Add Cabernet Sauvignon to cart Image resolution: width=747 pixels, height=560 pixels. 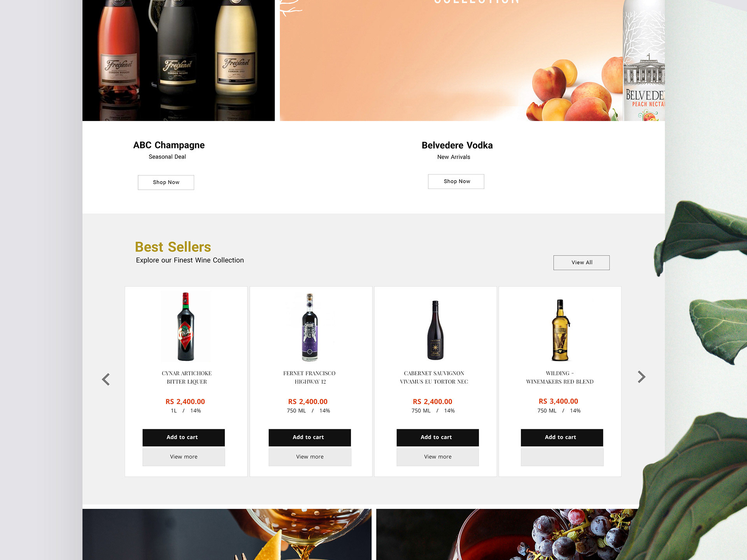pyautogui.click(x=438, y=437)
